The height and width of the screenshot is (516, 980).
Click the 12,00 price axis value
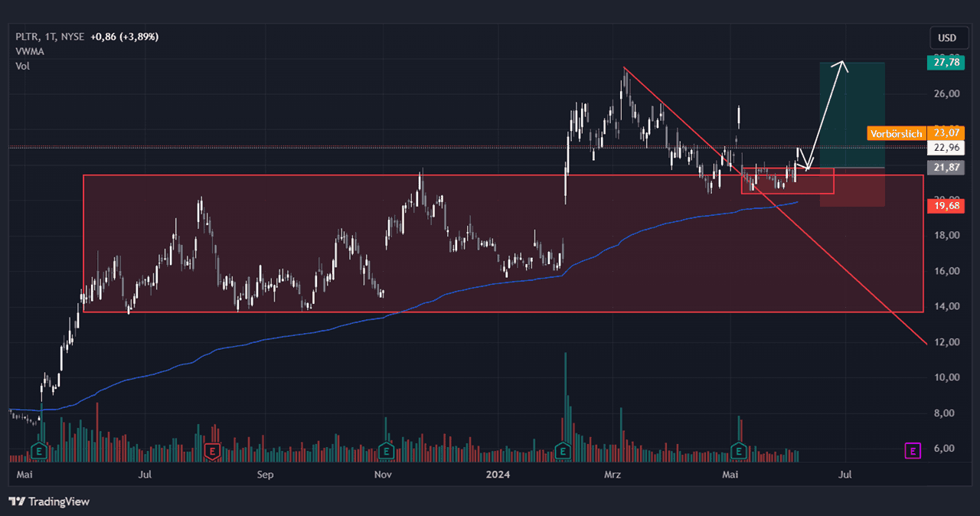(947, 341)
